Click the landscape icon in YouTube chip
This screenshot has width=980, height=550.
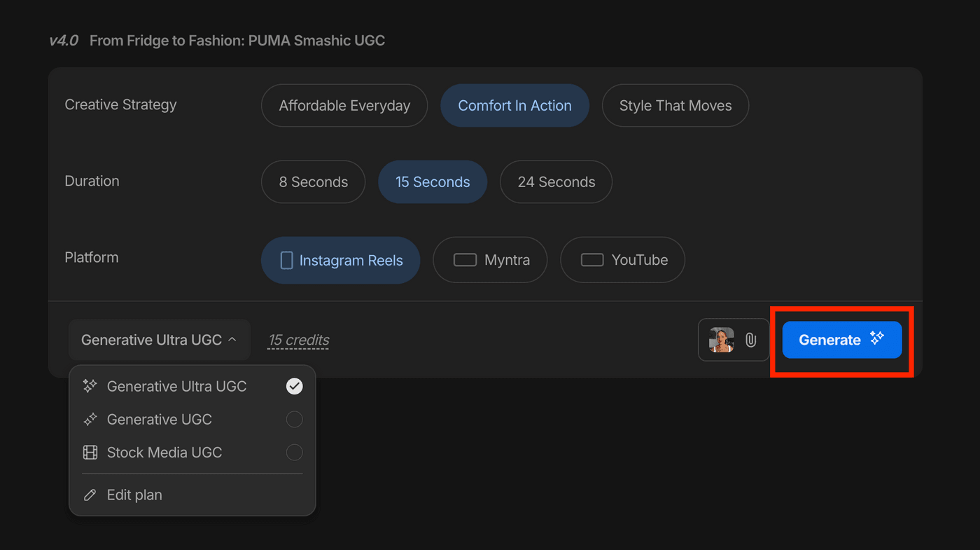click(592, 260)
